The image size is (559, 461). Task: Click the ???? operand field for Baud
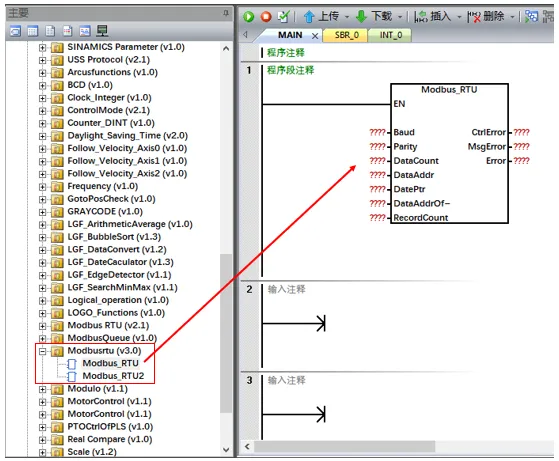[377, 133]
